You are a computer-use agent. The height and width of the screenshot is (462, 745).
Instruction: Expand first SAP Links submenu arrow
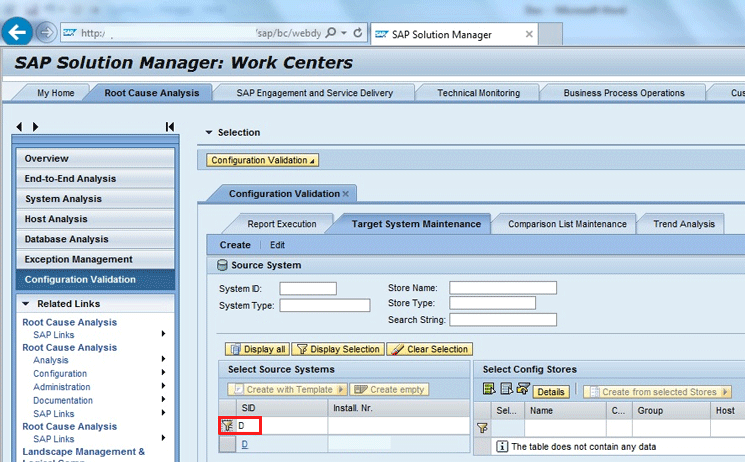click(x=163, y=334)
